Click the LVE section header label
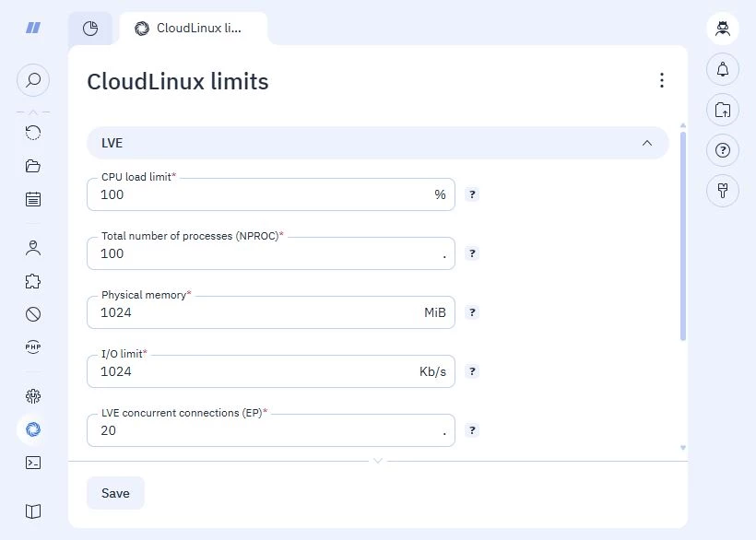The image size is (756, 540). [112, 143]
